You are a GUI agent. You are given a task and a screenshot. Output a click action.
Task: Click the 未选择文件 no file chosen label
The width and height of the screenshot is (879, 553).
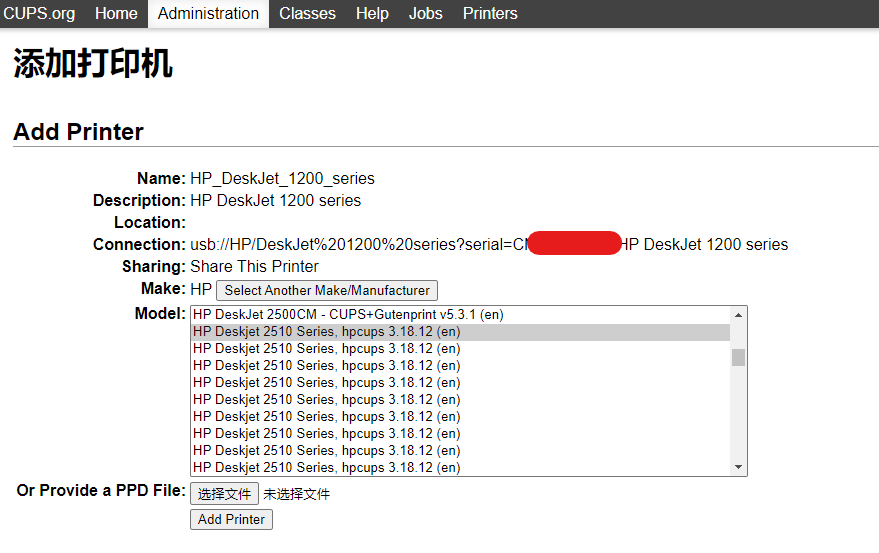[297, 494]
